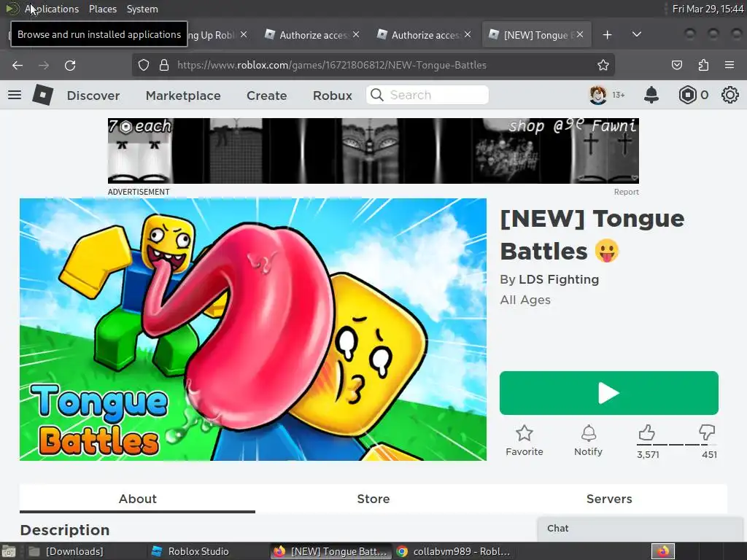Favorite the Tongue Battles game
Screen dimensions: 747x560
pyautogui.click(x=524, y=441)
